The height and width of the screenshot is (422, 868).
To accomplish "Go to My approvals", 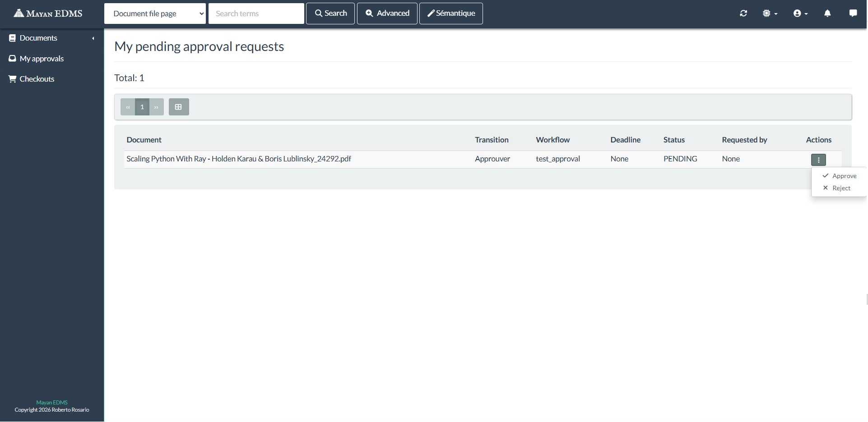I will pyautogui.click(x=42, y=59).
